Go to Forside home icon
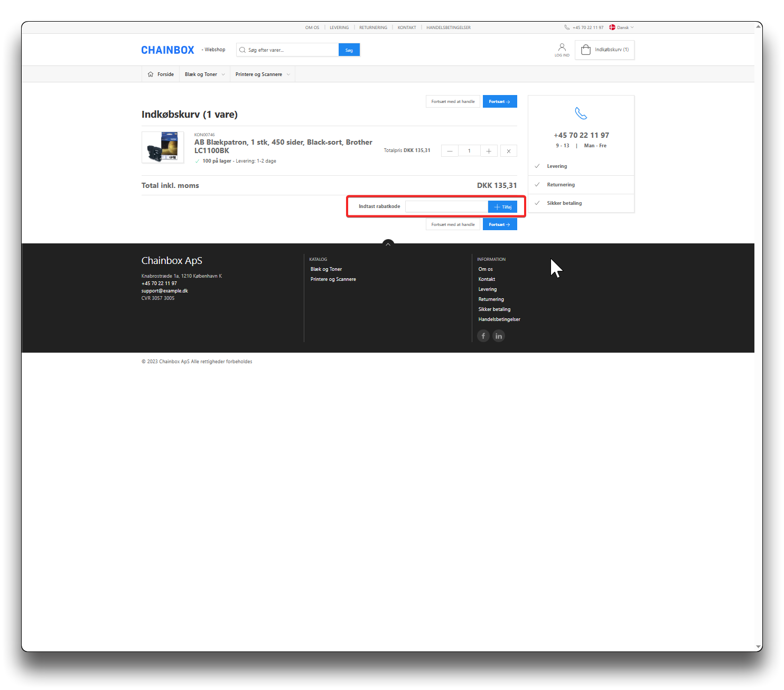This screenshot has width=784, height=690. pos(151,74)
